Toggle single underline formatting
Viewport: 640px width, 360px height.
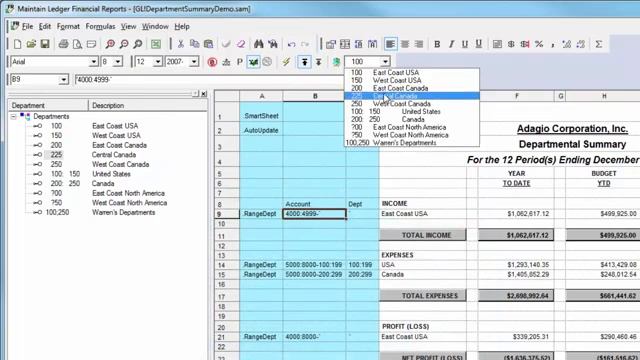pos(464,44)
